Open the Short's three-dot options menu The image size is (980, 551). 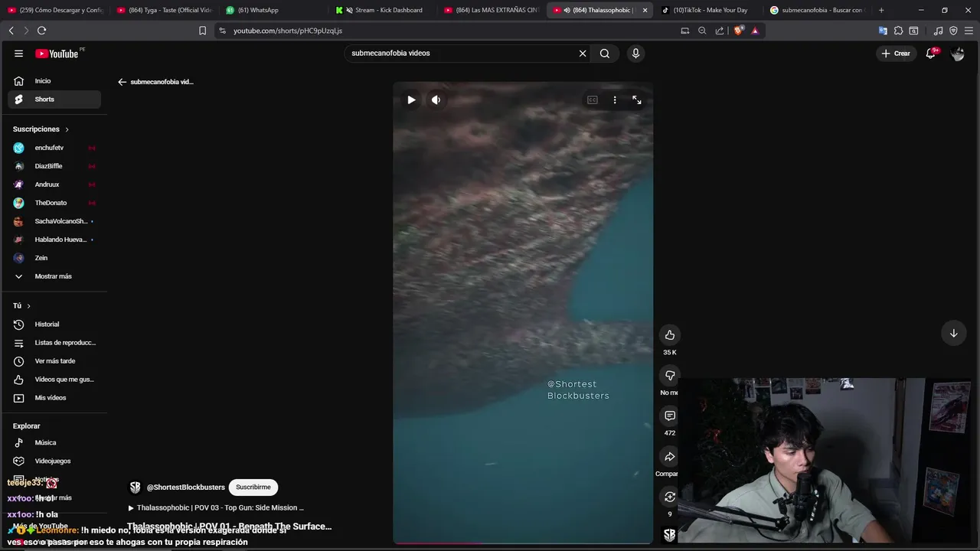point(615,100)
